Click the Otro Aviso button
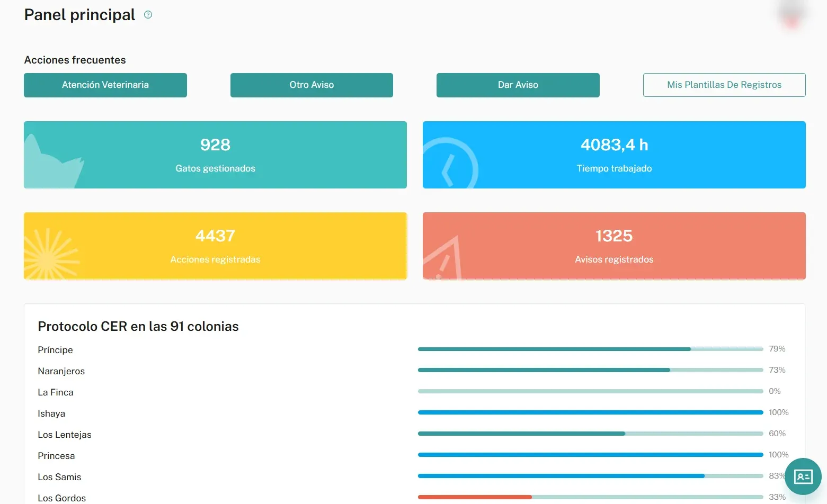This screenshot has width=827, height=504. [x=312, y=85]
